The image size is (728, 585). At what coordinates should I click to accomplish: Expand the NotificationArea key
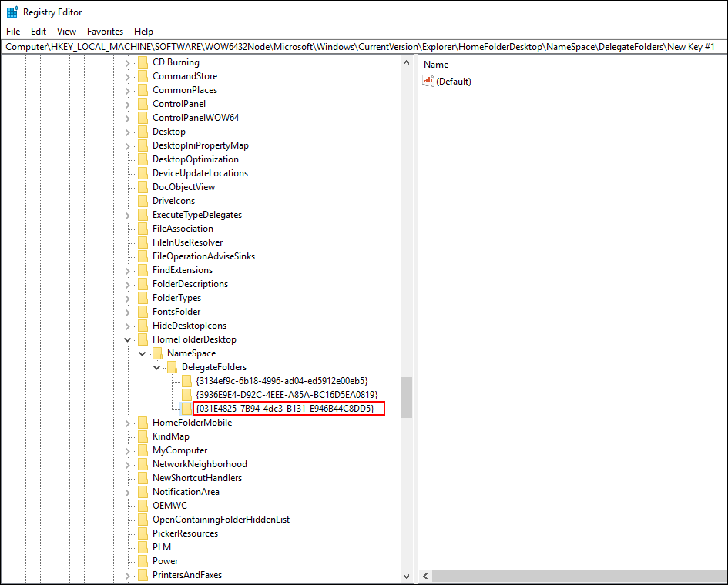128,492
